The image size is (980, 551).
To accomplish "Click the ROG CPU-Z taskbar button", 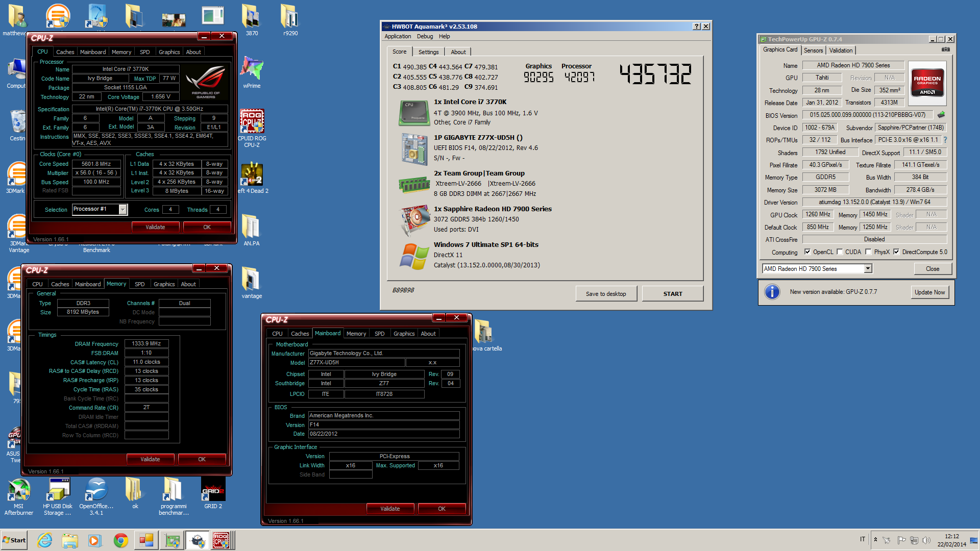I will 223,540.
